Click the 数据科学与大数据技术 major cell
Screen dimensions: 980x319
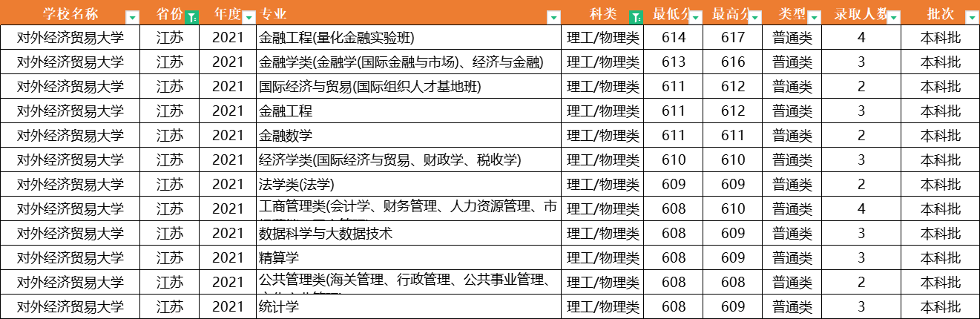click(x=408, y=234)
